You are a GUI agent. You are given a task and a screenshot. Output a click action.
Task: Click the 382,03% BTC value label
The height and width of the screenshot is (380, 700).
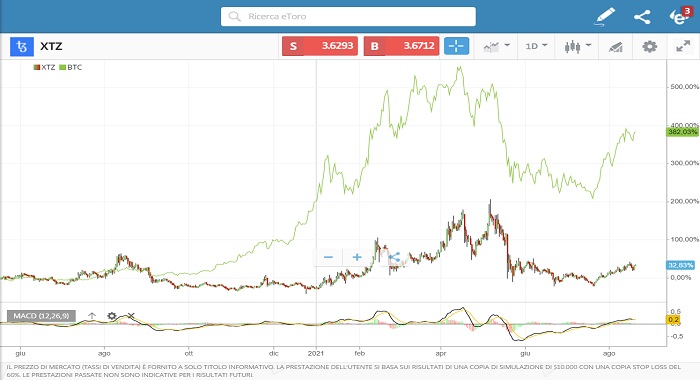click(x=682, y=132)
